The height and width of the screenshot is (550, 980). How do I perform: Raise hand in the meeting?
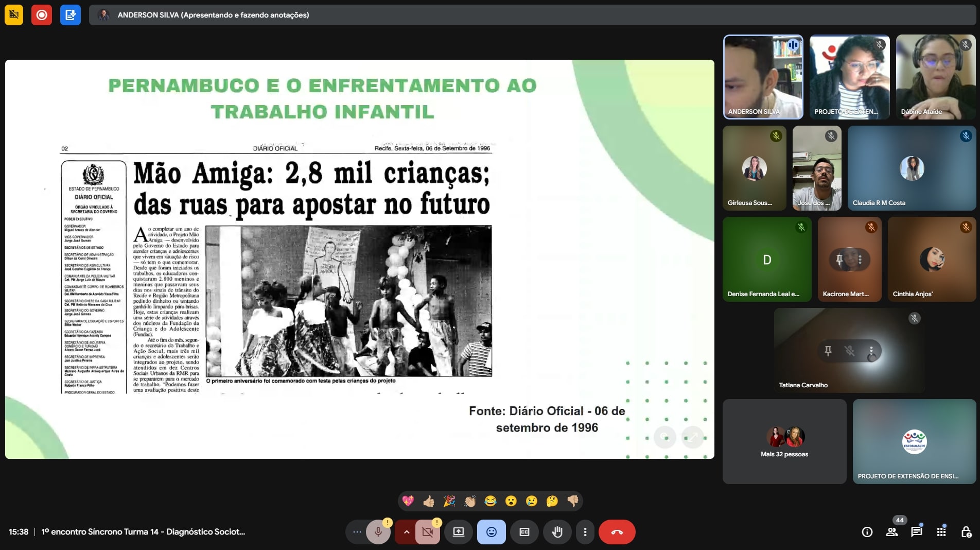557,532
